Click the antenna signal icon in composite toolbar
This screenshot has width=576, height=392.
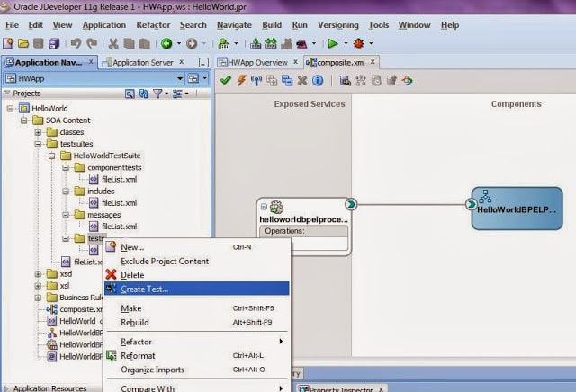pyautogui.click(x=256, y=80)
